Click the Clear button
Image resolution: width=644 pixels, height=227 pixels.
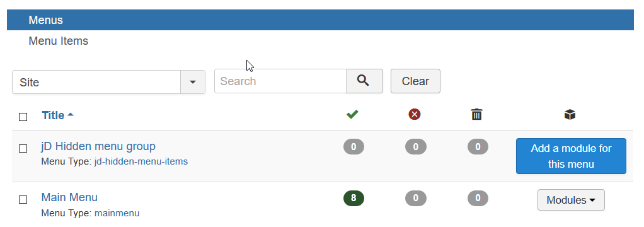coord(415,81)
